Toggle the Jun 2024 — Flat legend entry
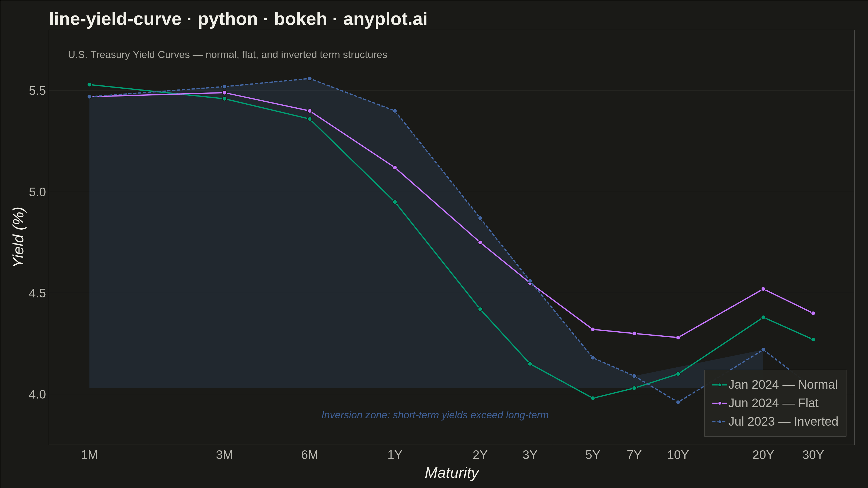This screenshot has height=488, width=868. point(765,403)
